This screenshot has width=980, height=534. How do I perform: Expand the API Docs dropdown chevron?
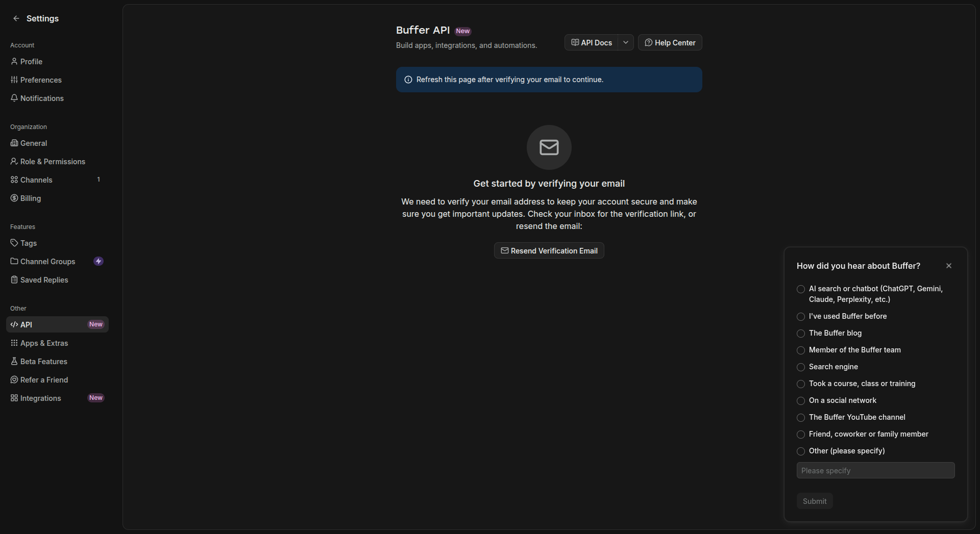pos(626,42)
